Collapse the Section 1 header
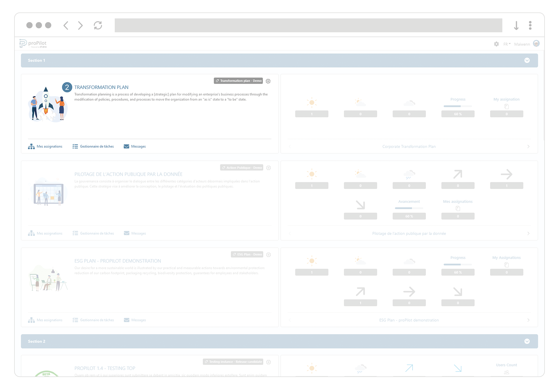559x392 pixels. click(527, 60)
